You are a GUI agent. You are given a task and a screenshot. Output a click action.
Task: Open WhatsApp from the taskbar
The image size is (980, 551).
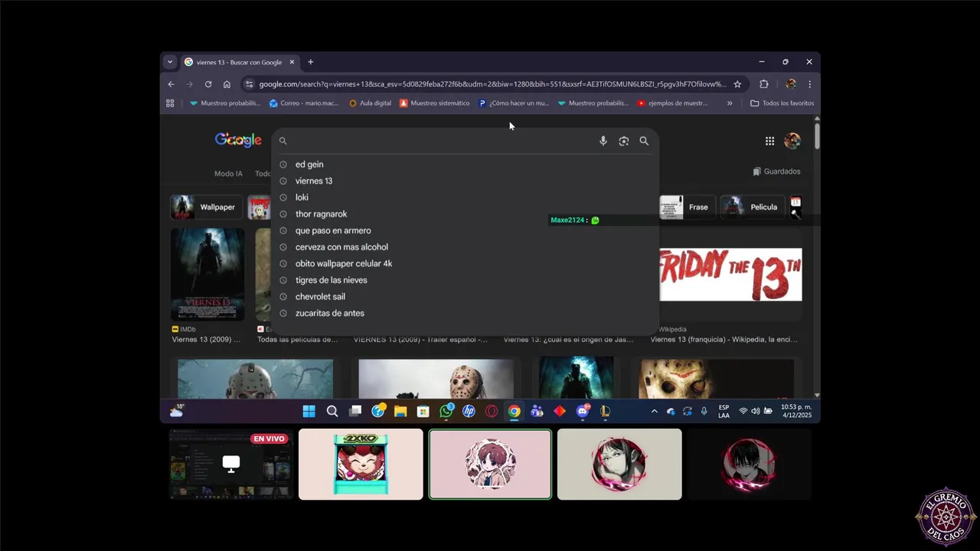point(446,411)
